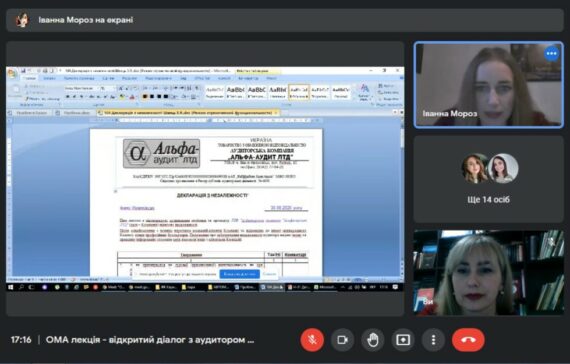Viewport: 570px width, 364px height.
Task: Click the taskbar search magnifier icon
Action: (x=21, y=287)
